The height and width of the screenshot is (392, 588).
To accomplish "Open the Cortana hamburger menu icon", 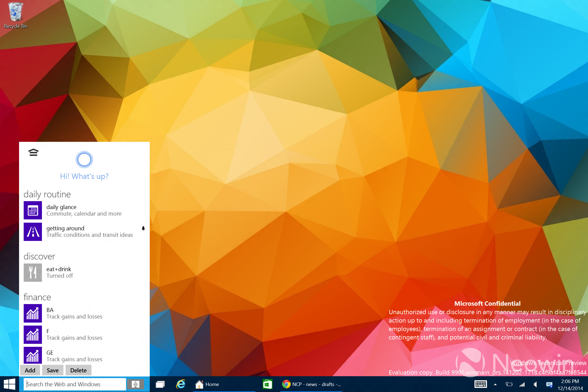I will [x=33, y=152].
